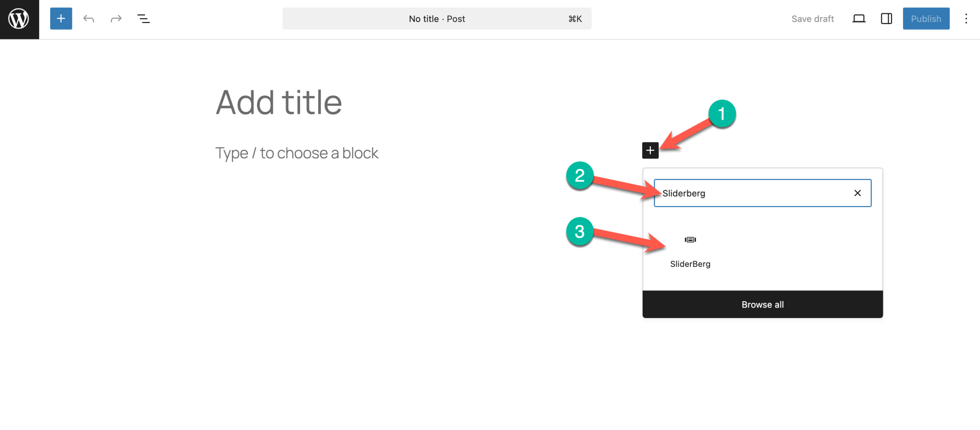Toggle the Settings sidebar panel icon
Screen dimensions: 980x430
(886, 19)
